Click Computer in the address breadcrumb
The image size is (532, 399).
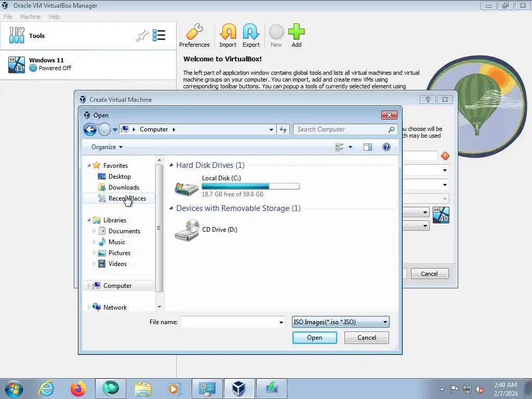pyautogui.click(x=154, y=129)
